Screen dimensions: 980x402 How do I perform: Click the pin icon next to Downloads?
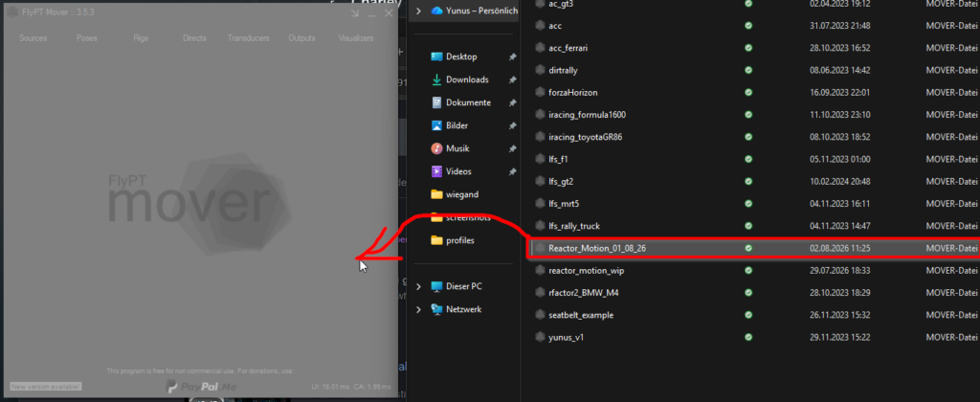click(x=513, y=80)
